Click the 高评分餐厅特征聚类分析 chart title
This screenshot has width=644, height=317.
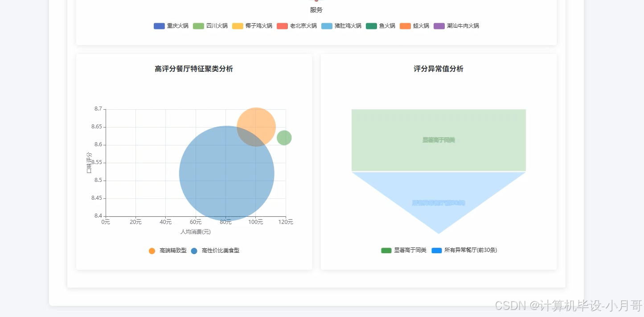tap(194, 69)
